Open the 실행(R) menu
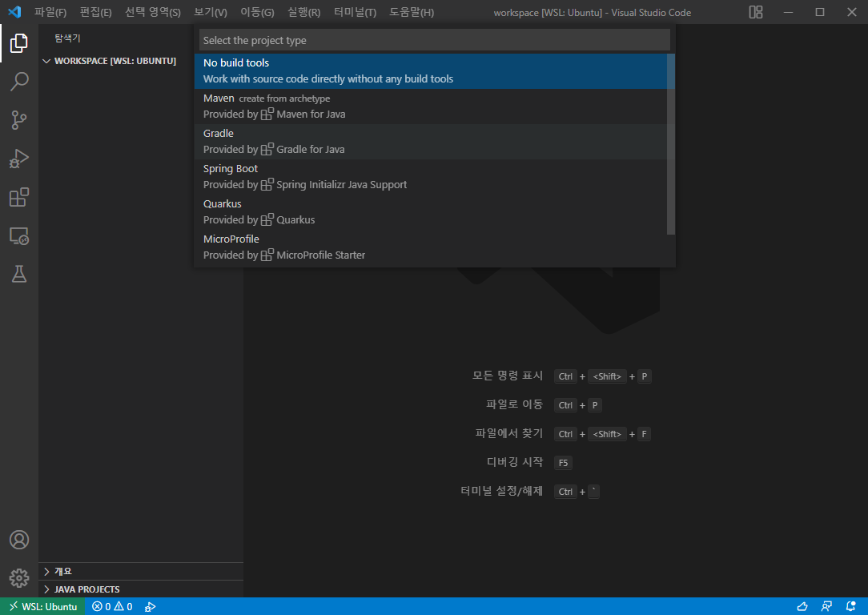Screen dimensions: 868x615 [x=304, y=12]
